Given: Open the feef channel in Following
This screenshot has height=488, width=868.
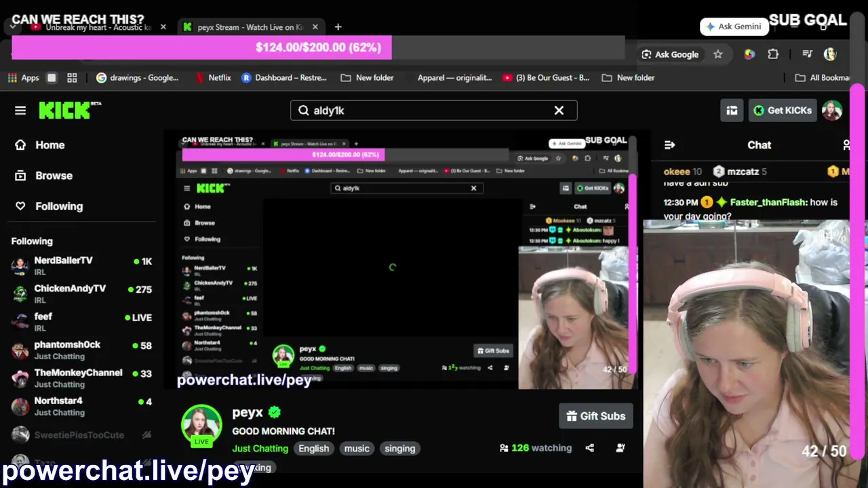Looking at the screenshot, I should click(81, 322).
